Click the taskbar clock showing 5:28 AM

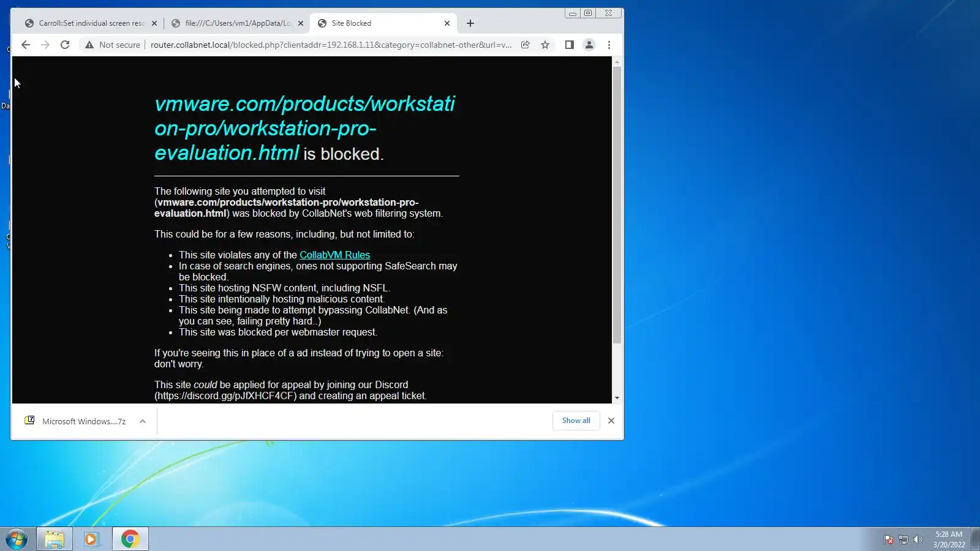[x=949, y=539]
